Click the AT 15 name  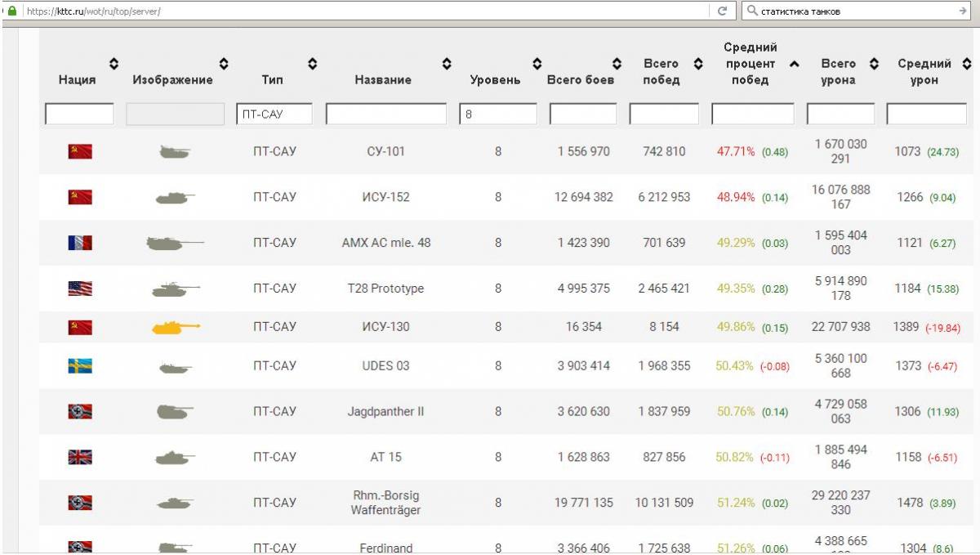pos(385,457)
